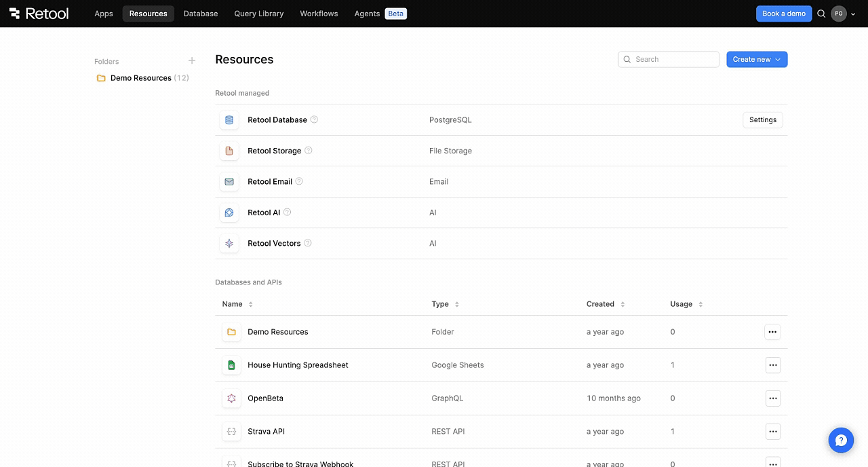
Task: Click the Retool AI resource icon
Action: [229, 212]
